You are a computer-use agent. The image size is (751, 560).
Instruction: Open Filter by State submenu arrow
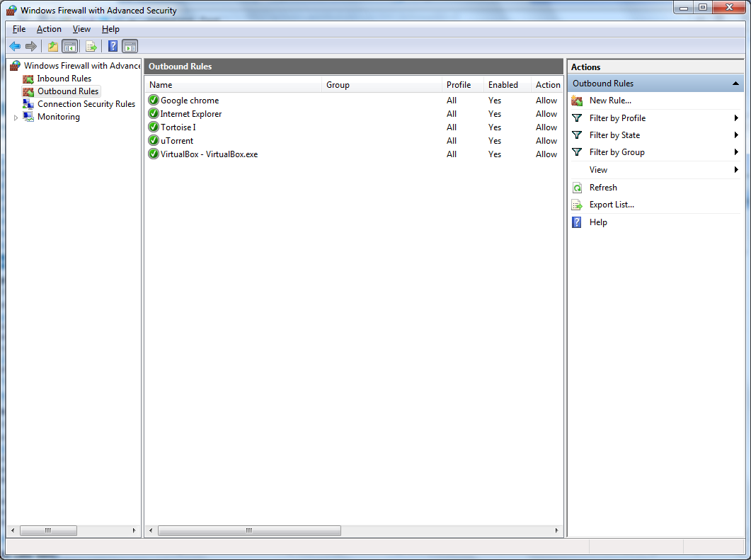point(736,135)
